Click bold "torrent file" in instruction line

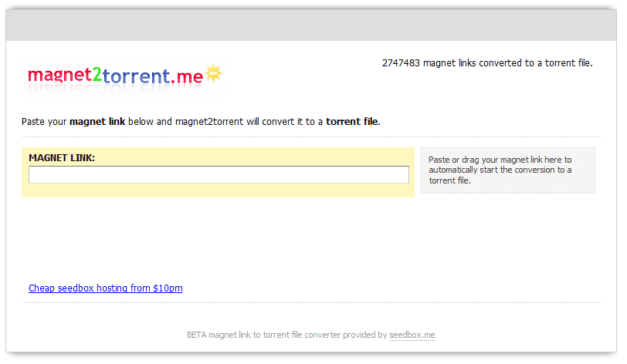(x=352, y=122)
